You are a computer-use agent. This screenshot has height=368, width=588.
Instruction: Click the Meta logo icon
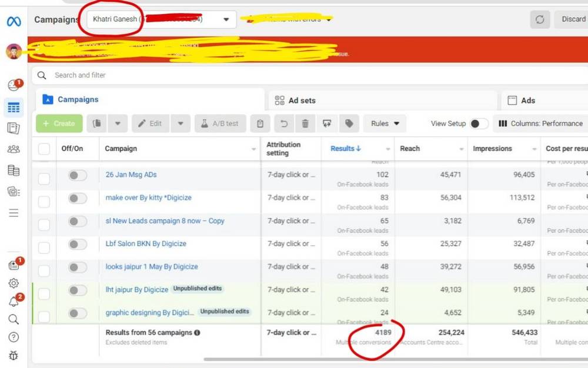[14, 22]
